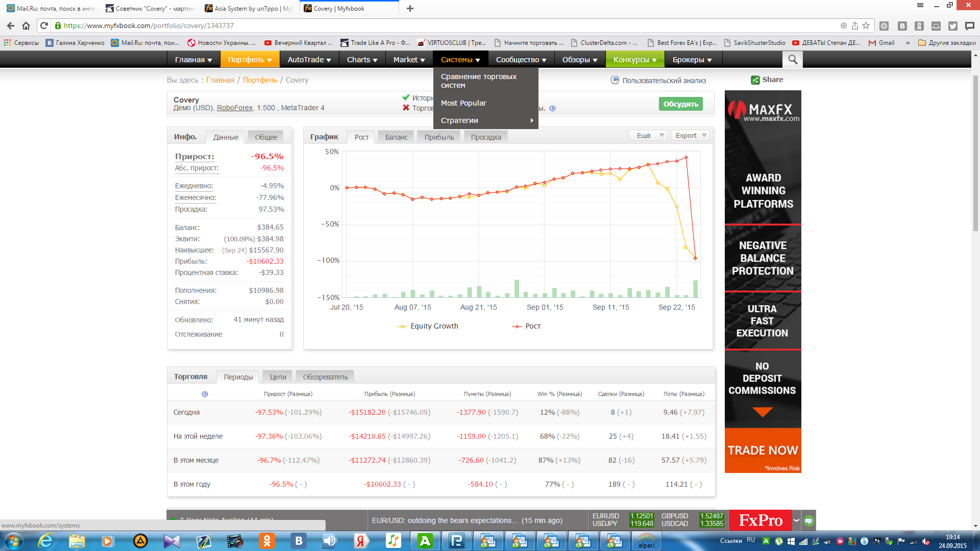Open Odnoklassniki app on the taskbar
The image size is (980, 551).
tap(266, 541)
